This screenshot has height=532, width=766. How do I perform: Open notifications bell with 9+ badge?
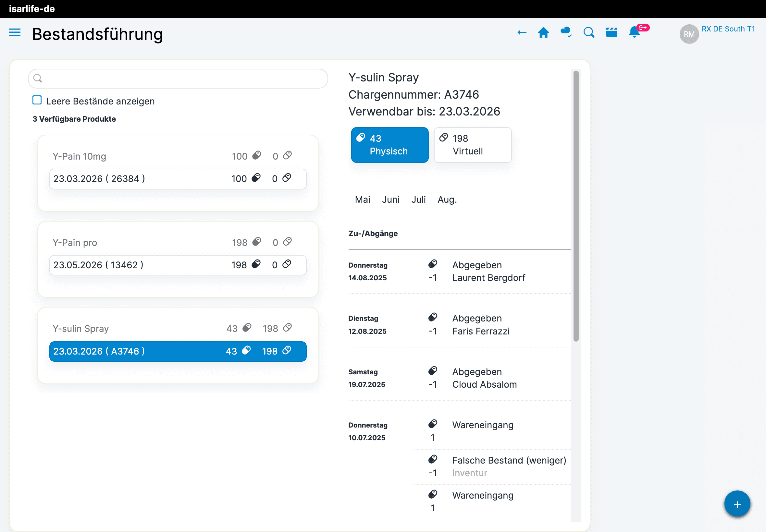(x=635, y=33)
